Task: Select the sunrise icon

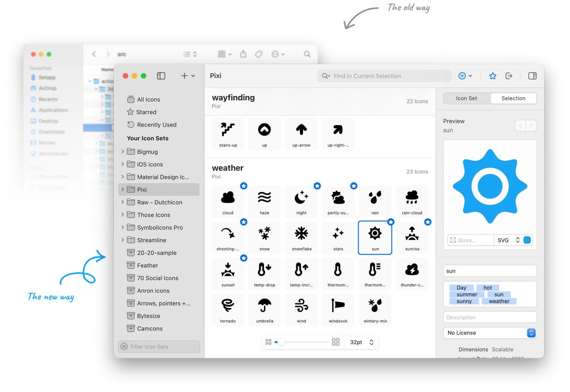Action: (x=412, y=237)
